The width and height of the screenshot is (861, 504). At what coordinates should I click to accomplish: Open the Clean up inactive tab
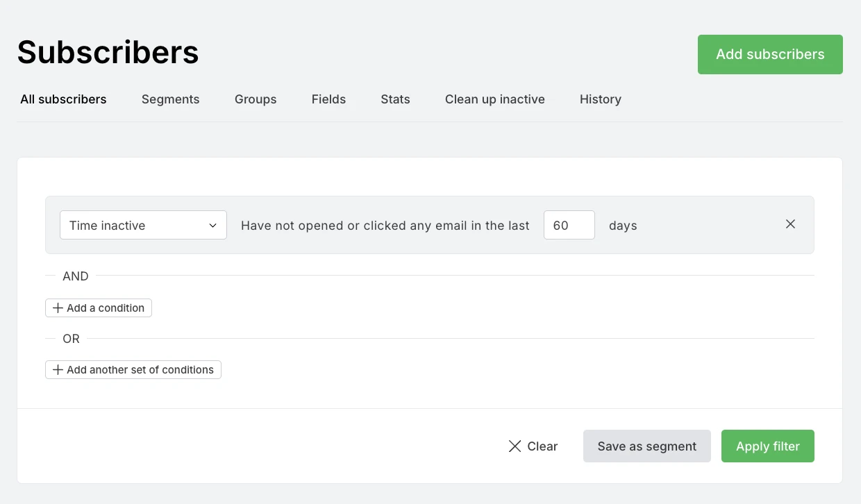pos(494,99)
